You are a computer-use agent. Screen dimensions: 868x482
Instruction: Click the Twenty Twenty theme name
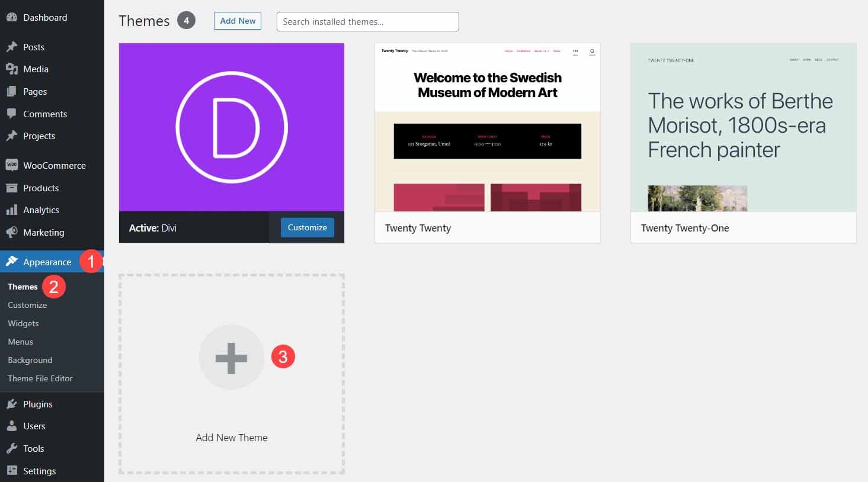pos(418,228)
